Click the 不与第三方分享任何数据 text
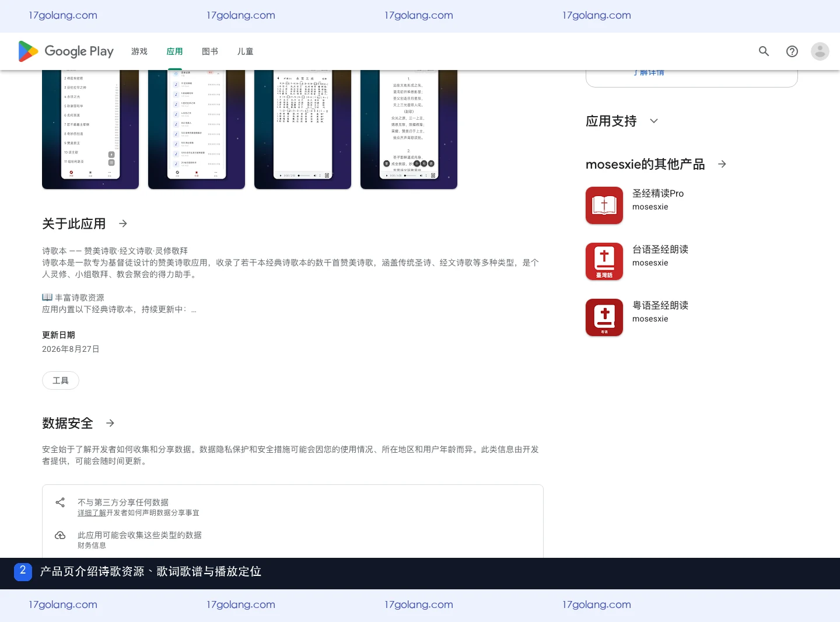The image size is (840, 622). pyautogui.click(x=123, y=502)
